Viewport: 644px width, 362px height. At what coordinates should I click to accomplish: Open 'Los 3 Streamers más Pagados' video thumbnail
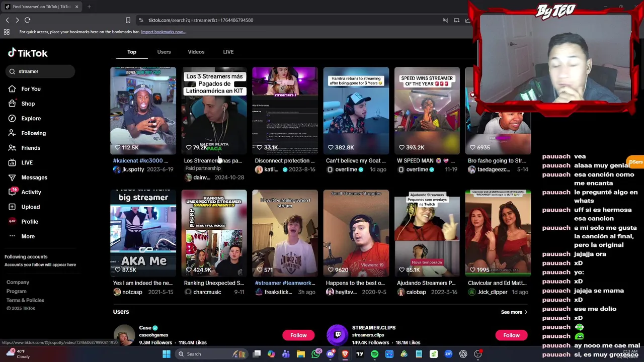[214, 110]
